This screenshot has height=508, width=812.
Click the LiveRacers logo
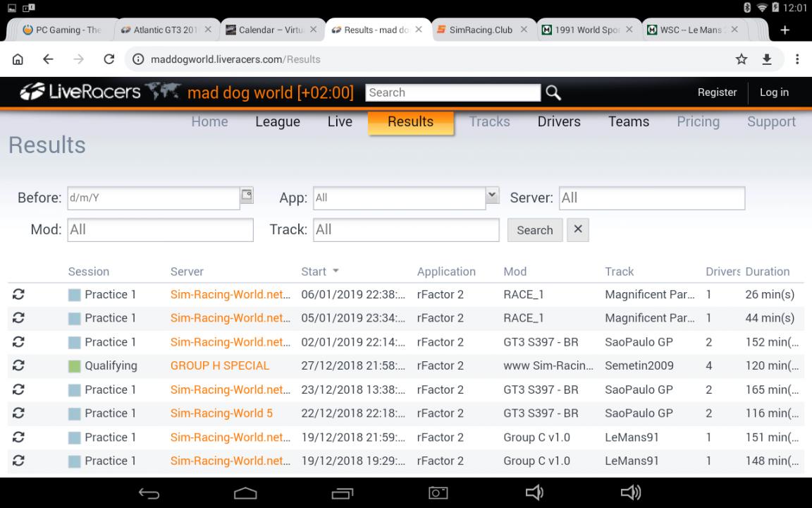coord(80,92)
